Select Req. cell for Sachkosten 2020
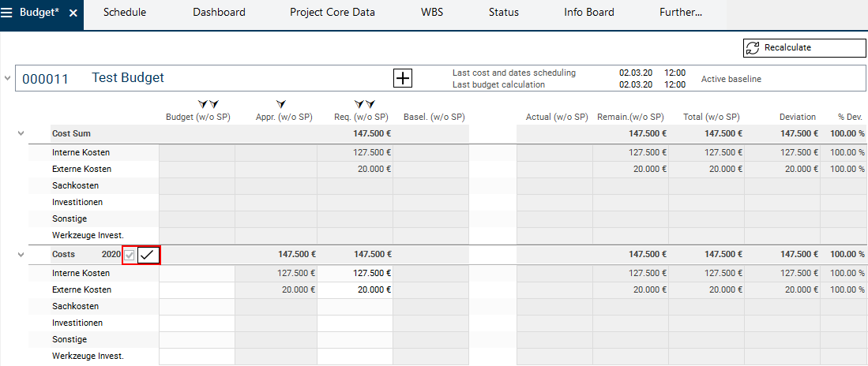This screenshot has width=868, height=366. point(355,306)
